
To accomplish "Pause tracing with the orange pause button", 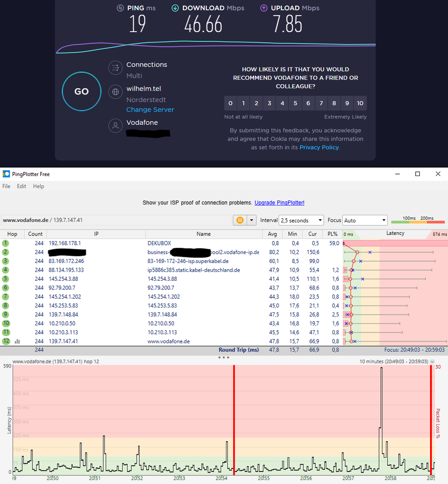I will tap(240, 220).
